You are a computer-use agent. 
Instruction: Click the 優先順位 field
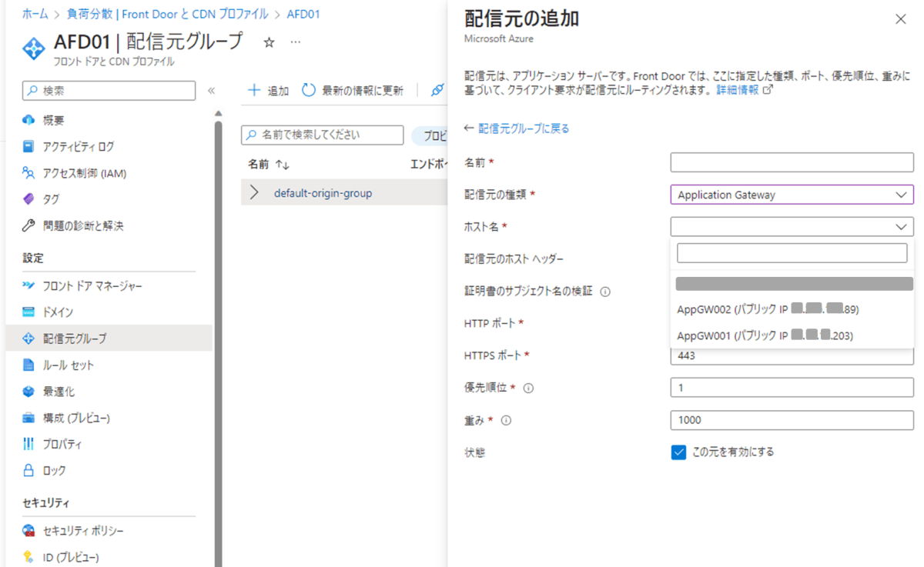(x=792, y=388)
